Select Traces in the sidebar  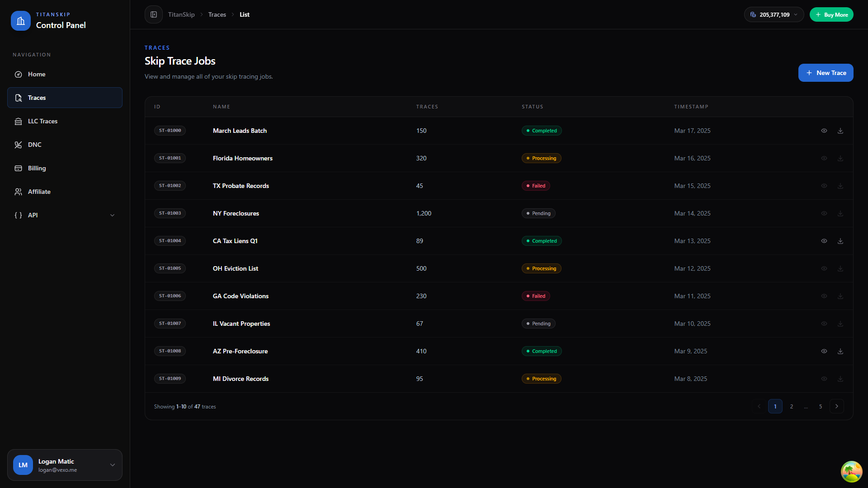[65, 98]
